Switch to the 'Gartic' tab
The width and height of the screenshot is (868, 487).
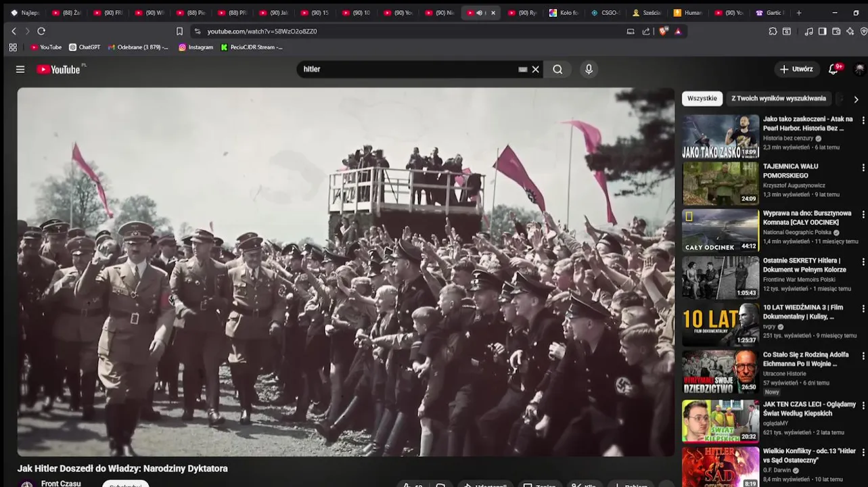770,13
